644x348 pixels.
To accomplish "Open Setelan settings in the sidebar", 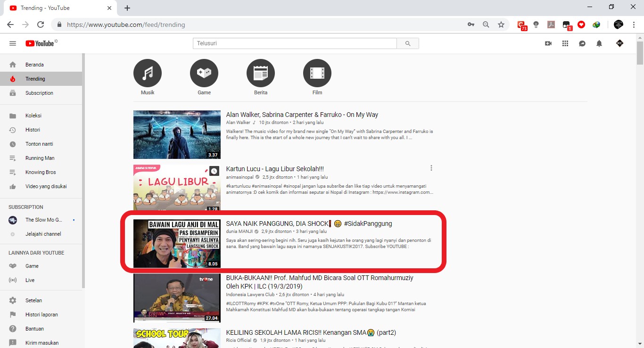I will coord(41,300).
